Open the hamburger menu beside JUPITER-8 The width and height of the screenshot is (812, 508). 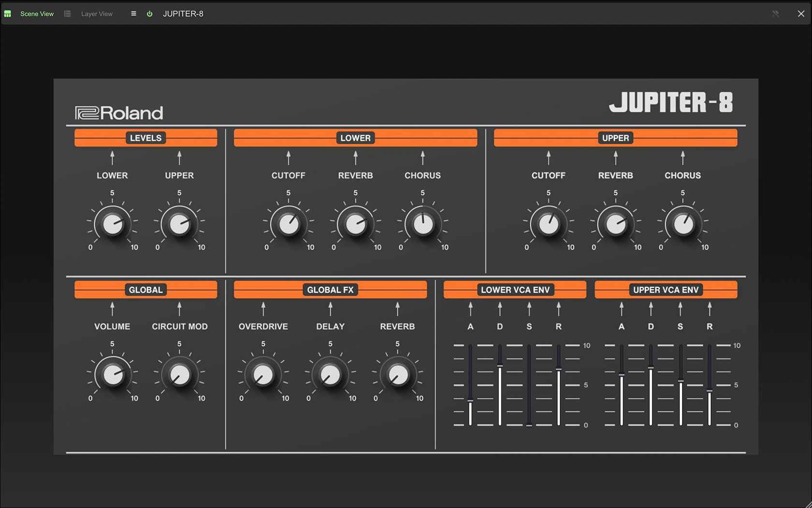(x=133, y=14)
